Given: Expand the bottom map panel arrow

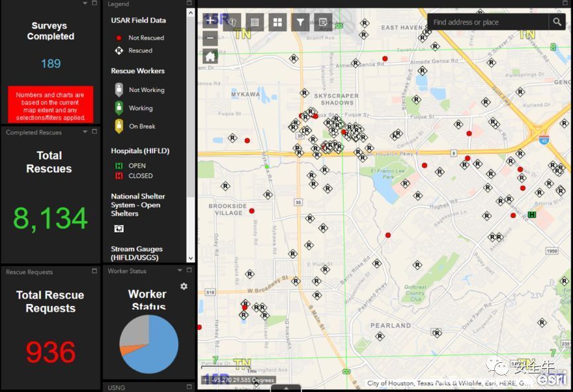Looking at the screenshot, I should pyautogui.click(x=286, y=388).
